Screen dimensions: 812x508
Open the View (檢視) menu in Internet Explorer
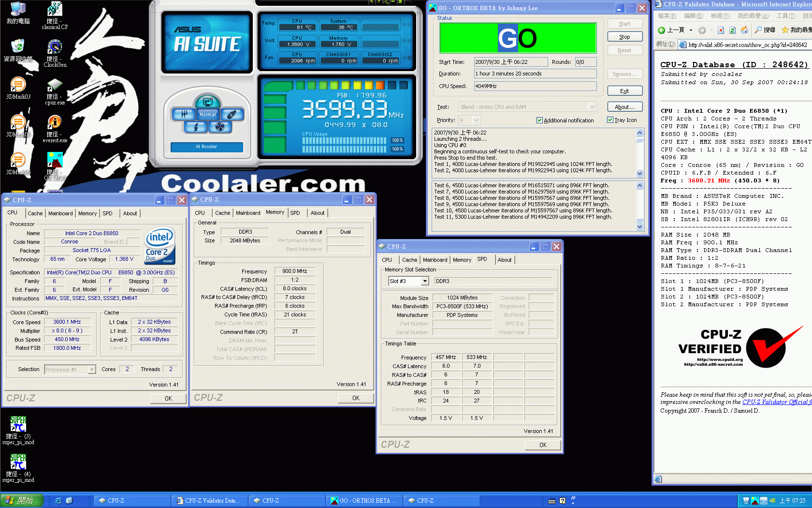tap(720, 16)
